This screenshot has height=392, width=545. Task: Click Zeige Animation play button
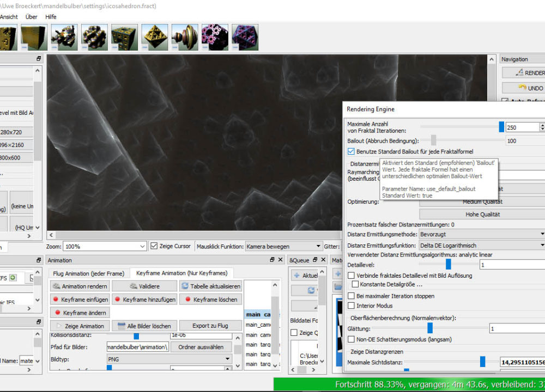click(x=80, y=326)
